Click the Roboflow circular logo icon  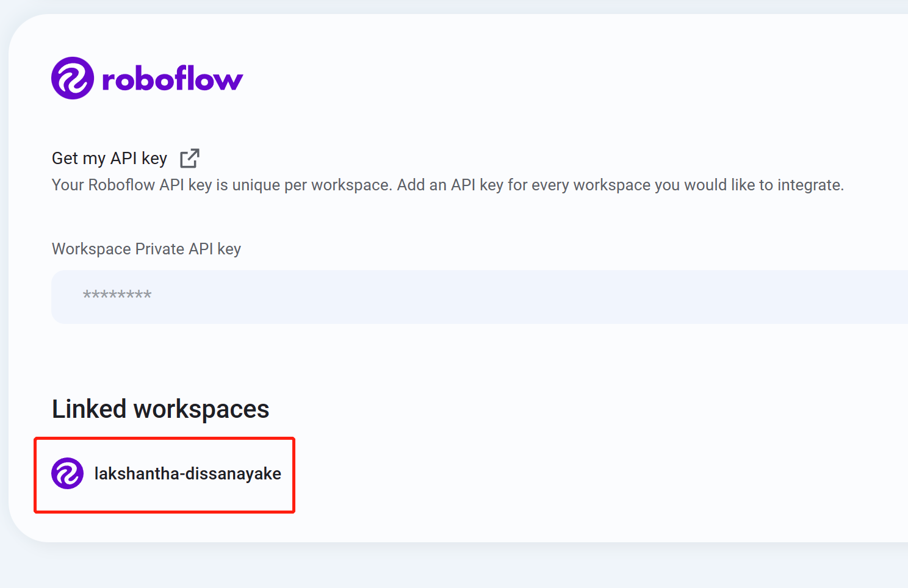(73, 78)
